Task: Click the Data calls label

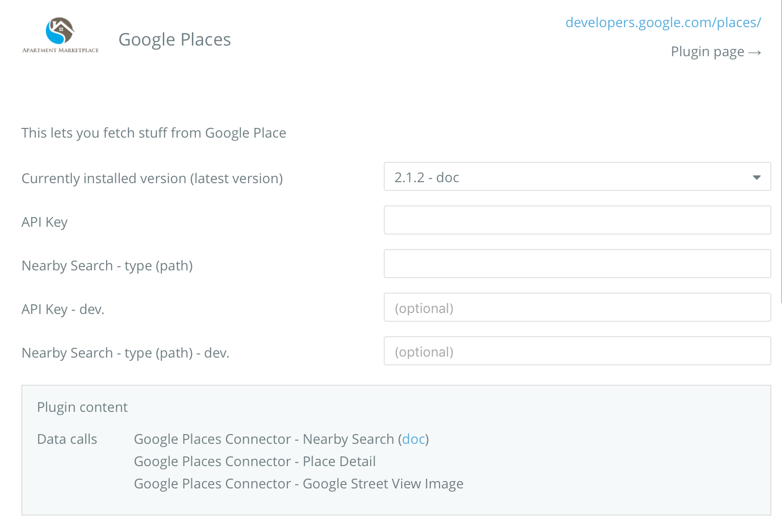Action: coord(67,439)
